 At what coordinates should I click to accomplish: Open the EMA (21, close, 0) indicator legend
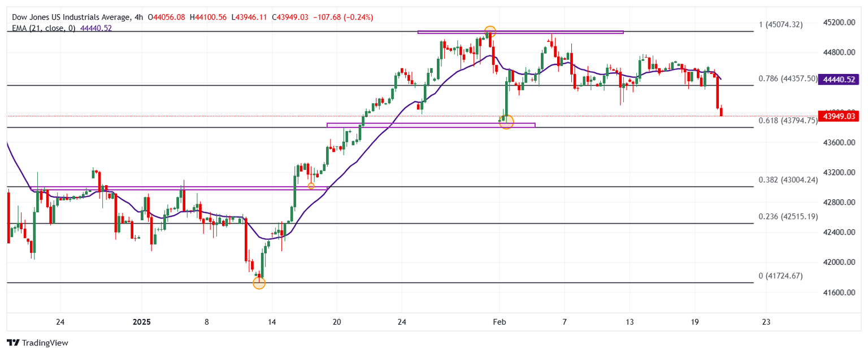(x=43, y=28)
